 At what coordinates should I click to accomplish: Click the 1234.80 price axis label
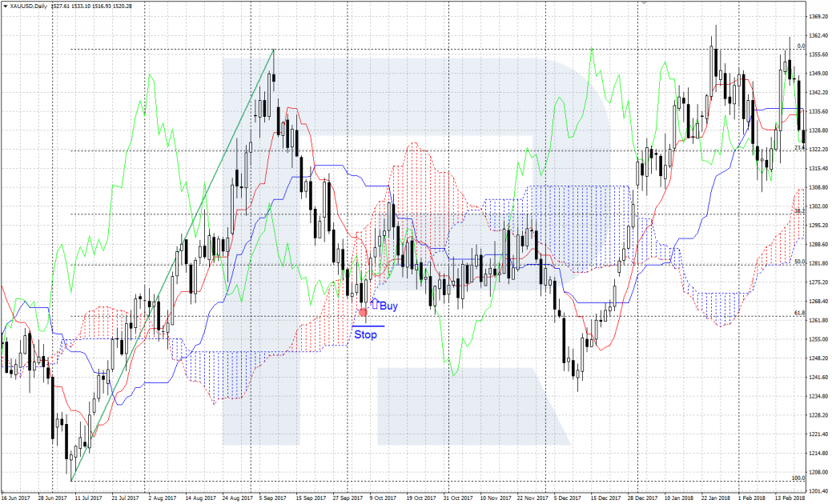pos(819,397)
